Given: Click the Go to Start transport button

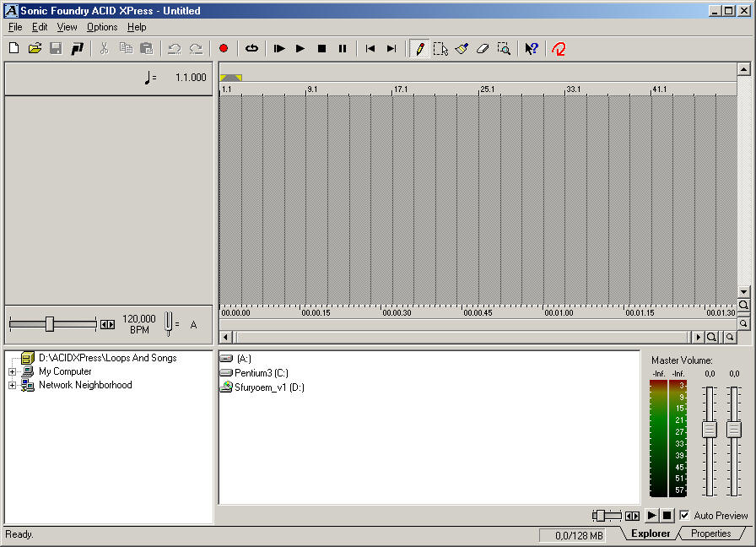Looking at the screenshot, I should point(370,48).
